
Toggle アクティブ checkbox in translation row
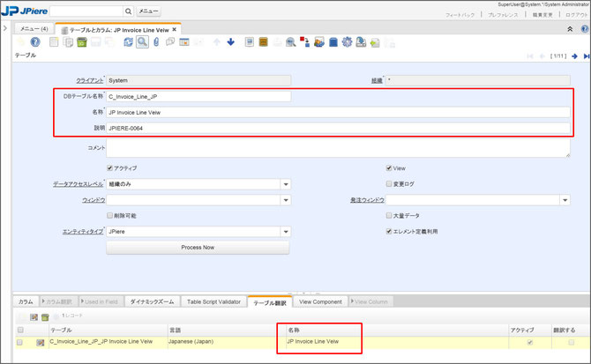point(530,342)
